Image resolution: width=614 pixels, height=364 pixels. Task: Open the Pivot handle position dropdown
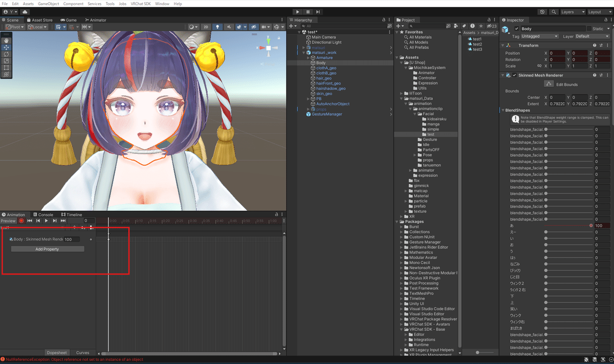click(15, 27)
